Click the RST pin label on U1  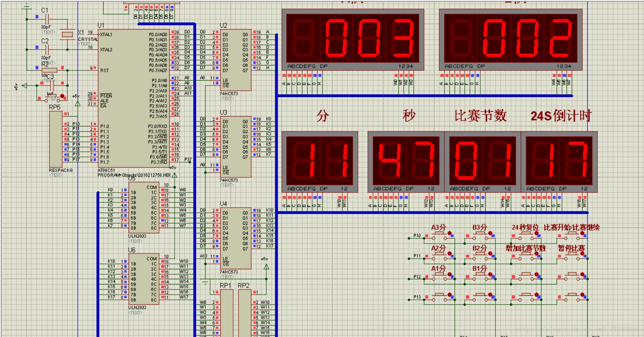pyautogui.click(x=104, y=70)
